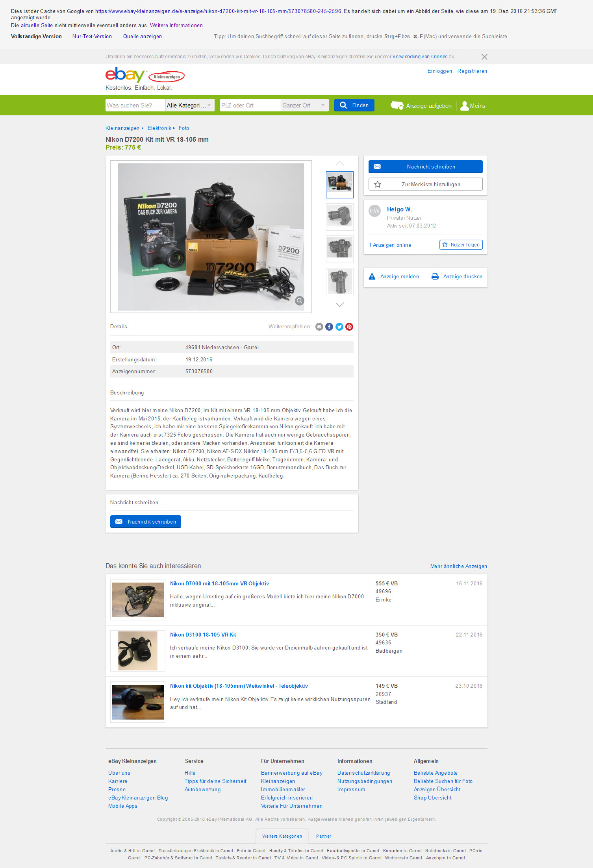
Task: Open 'Audio & Hifi in Garrel' link
Action: click(132, 851)
